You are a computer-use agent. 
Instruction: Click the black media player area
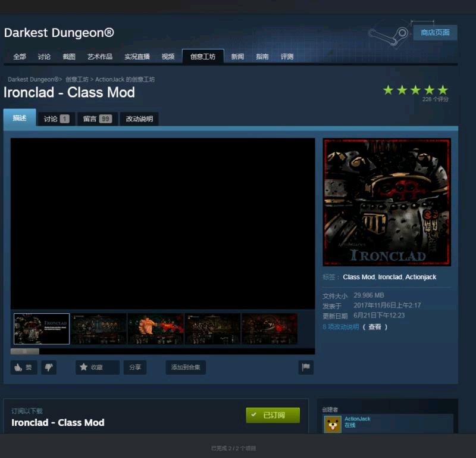coord(162,224)
